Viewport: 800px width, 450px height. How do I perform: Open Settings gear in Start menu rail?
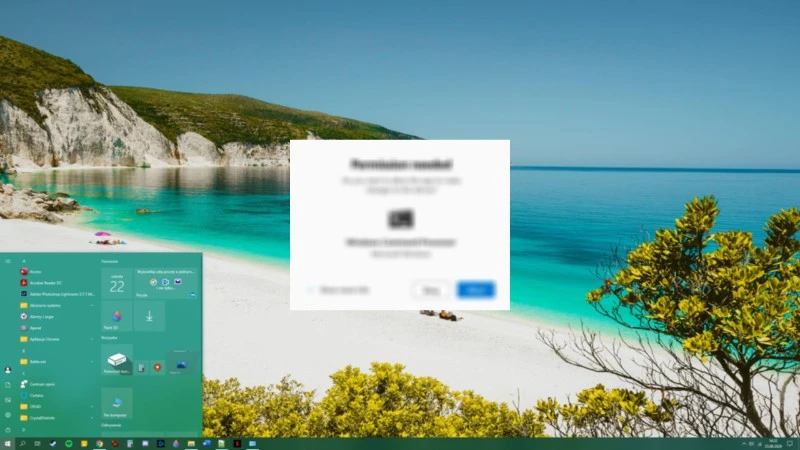click(x=8, y=415)
